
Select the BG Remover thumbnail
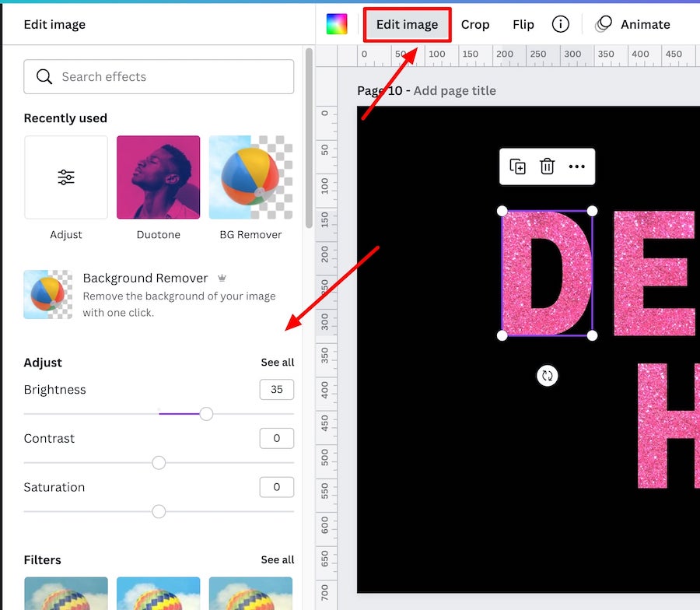(x=250, y=177)
